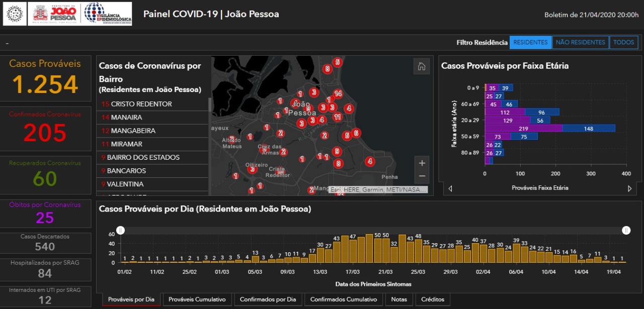
Task: Click the Casos Descartados 540 indicator
Action: (x=45, y=243)
